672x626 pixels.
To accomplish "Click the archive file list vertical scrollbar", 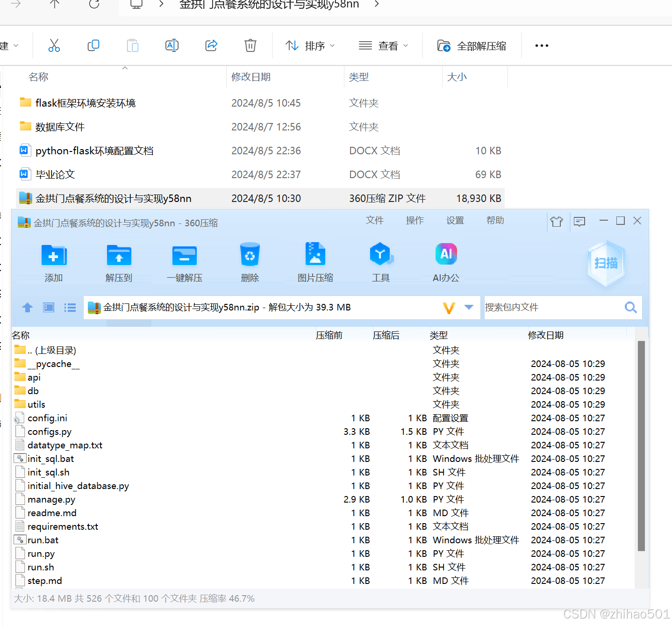I will pyautogui.click(x=641, y=444).
